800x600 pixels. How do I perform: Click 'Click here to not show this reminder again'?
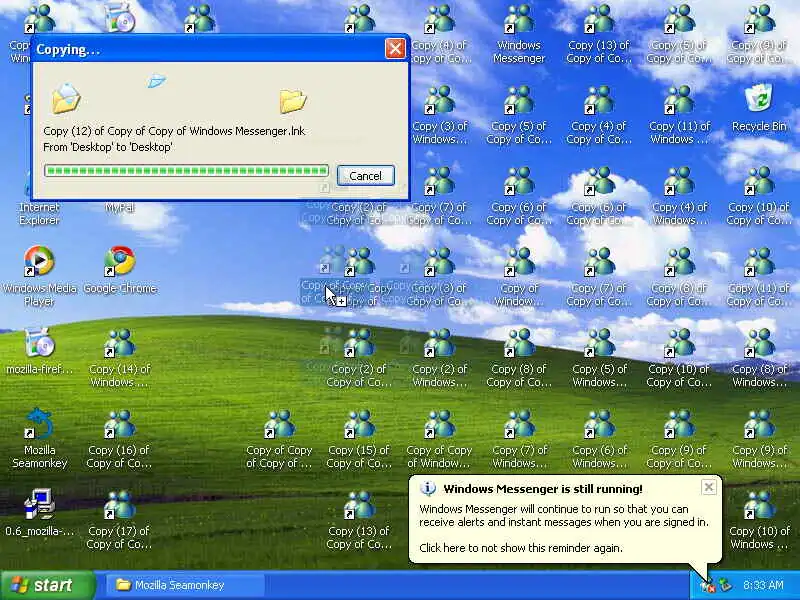tap(521, 548)
